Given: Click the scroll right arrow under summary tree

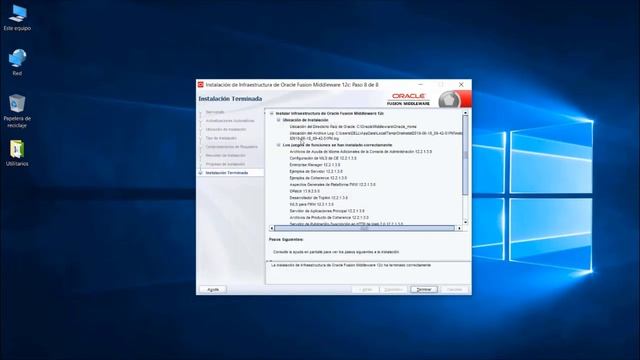Looking at the screenshot, I should click(x=460, y=228).
